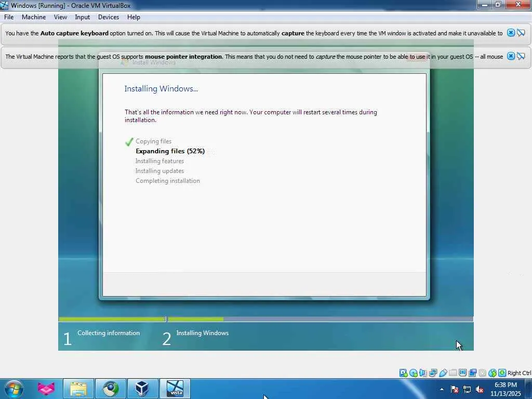Click the 'Installing Windows' stage label at bottom
The width and height of the screenshot is (532, 399).
tap(202, 333)
